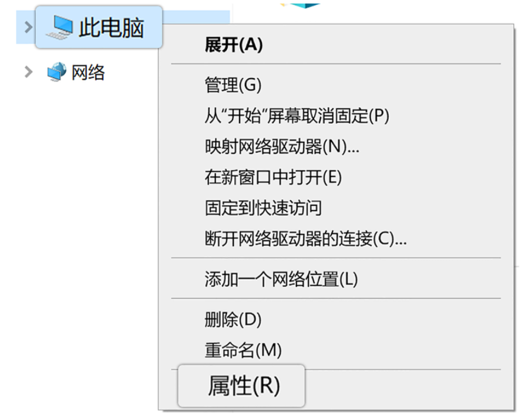Expand the 网络 tree node chevron
525x420 pixels.
[28, 73]
